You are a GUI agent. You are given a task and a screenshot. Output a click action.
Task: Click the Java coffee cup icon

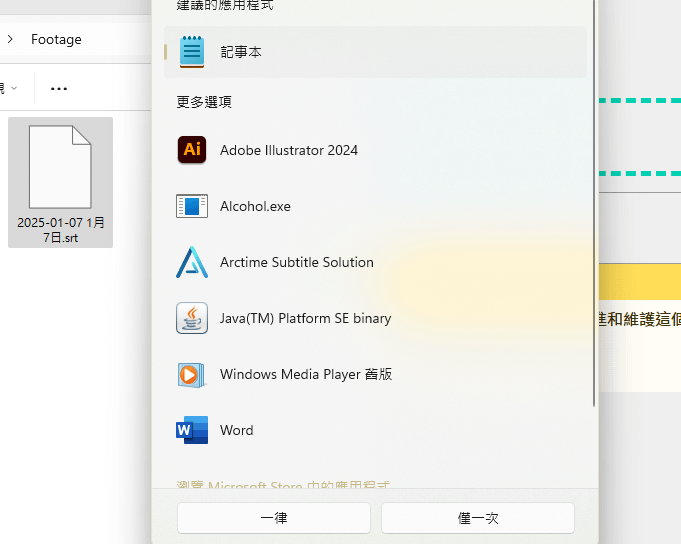pos(192,318)
